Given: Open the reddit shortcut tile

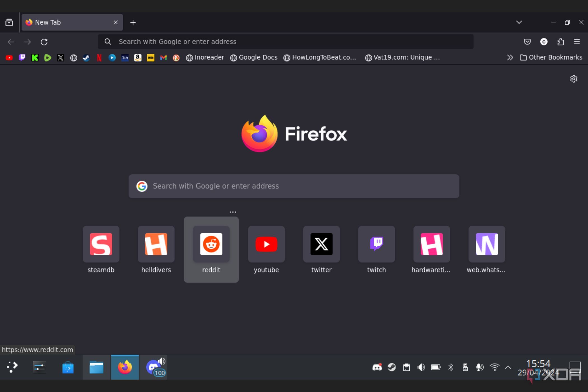Looking at the screenshot, I should (211, 249).
